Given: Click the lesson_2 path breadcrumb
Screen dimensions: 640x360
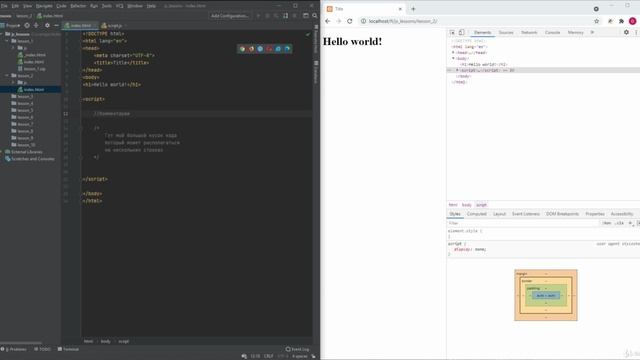Looking at the screenshot, I should (x=24, y=16).
